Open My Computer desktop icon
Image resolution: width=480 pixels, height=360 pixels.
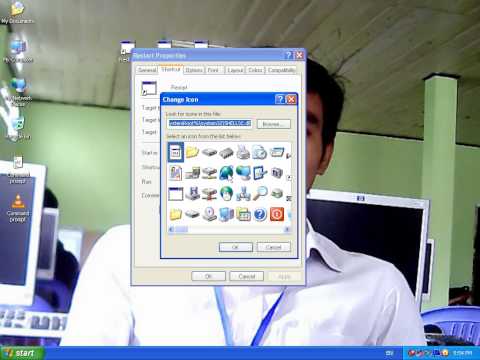point(18,51)
